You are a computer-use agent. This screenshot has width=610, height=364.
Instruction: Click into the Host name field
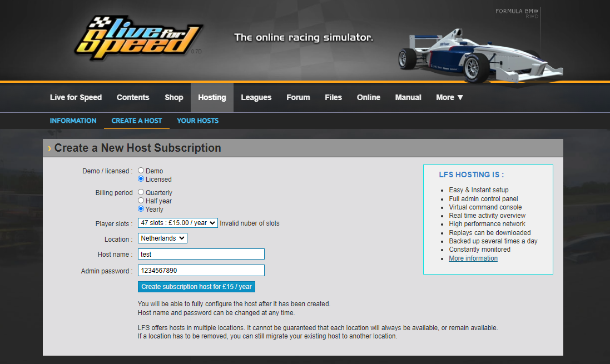coord(201,254)
